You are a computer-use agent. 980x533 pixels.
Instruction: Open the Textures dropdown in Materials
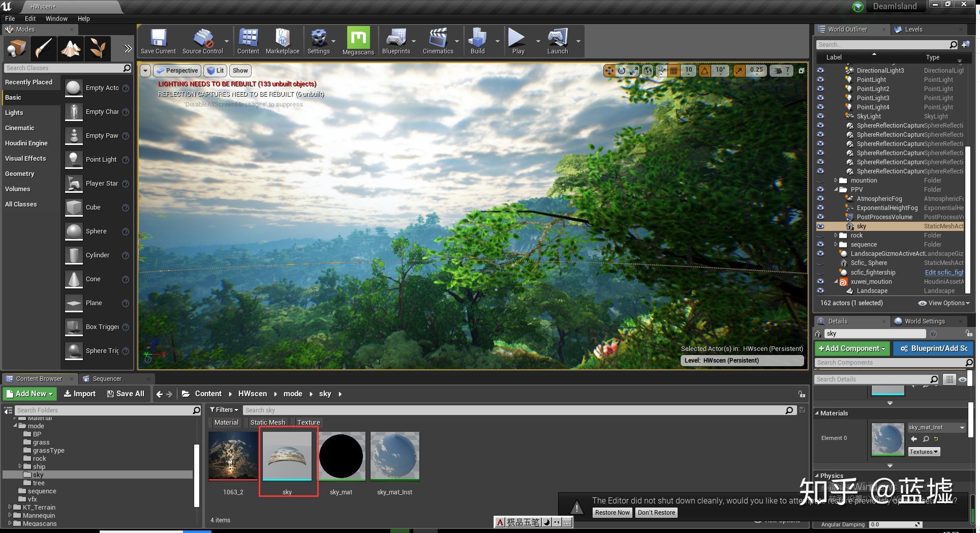tap(924, 452)
